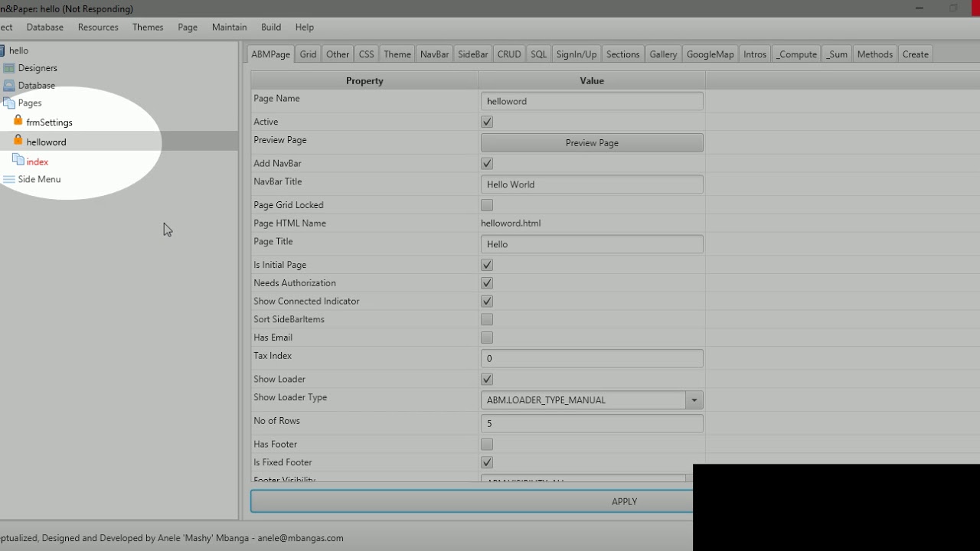Click the Page Name input field
980x551 pixels.
pos(592,101)
